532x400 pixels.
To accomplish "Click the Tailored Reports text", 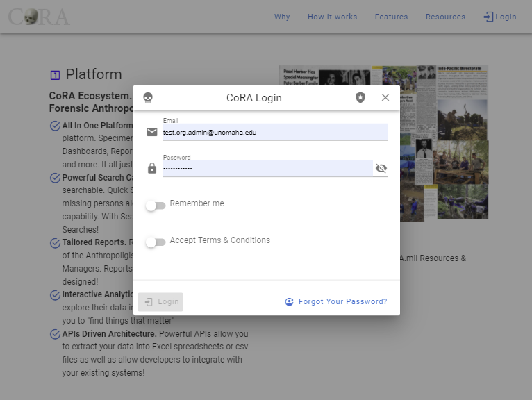I will pyautogui.click(x=94, y=242).
